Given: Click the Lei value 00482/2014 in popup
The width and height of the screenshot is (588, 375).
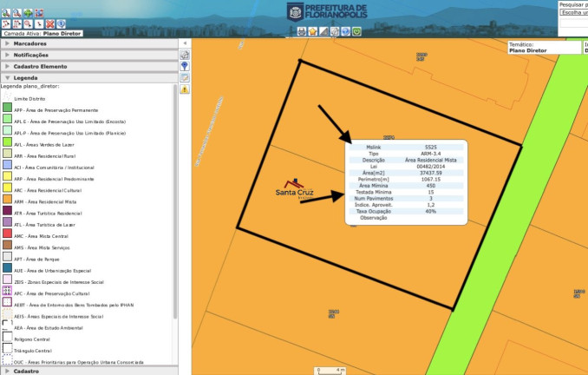Looking at the screenshot, I should [430, 167].
